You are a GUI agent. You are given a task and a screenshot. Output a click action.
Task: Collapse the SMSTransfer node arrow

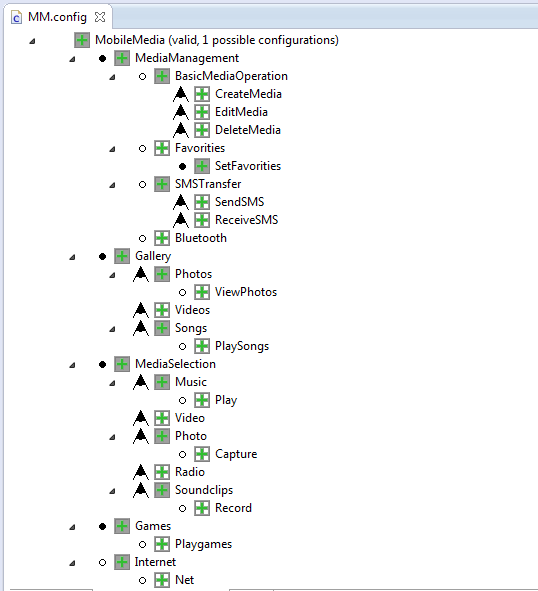(112, 185)
